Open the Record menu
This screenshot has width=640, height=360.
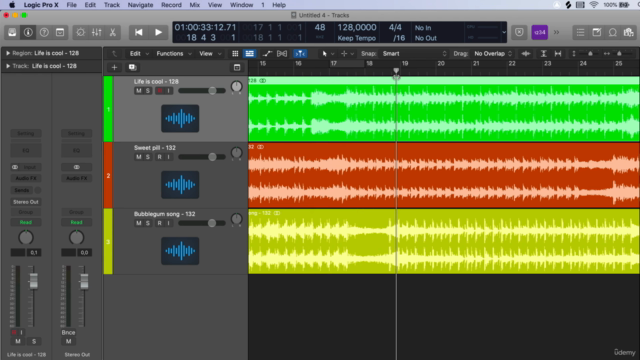click(x=171, y=5)
